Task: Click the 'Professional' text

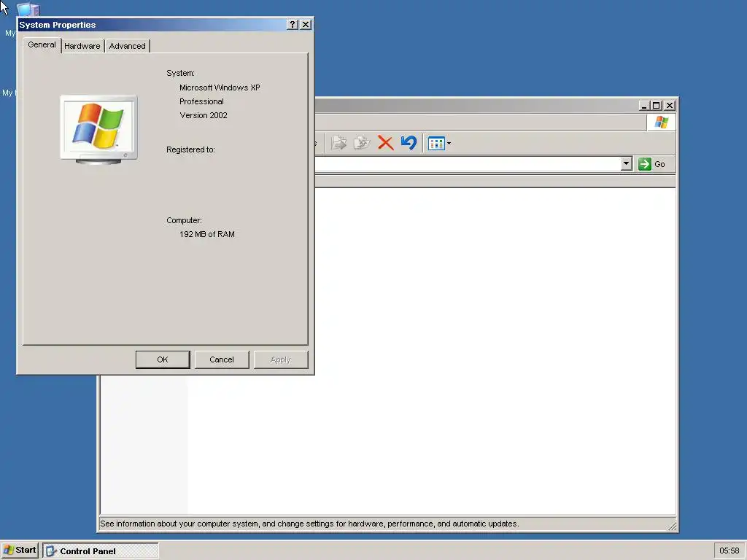Action: (201, 101)
